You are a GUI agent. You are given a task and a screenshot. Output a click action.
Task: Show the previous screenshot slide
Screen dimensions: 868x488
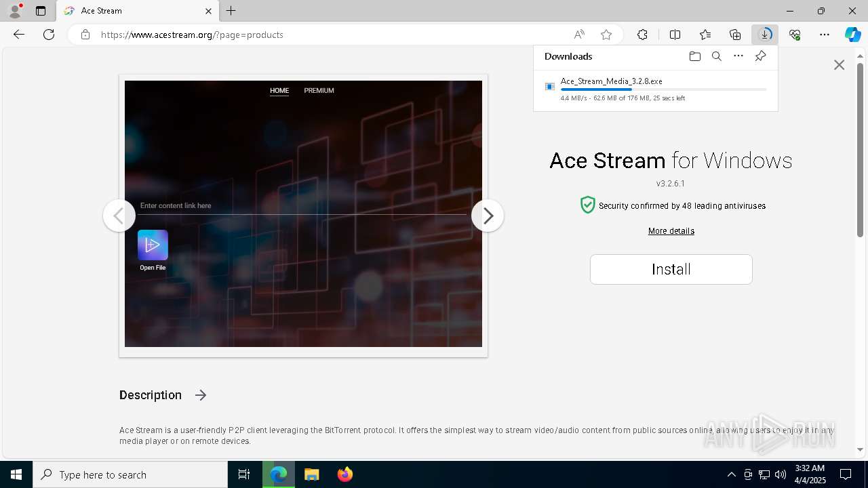(119, 216)
